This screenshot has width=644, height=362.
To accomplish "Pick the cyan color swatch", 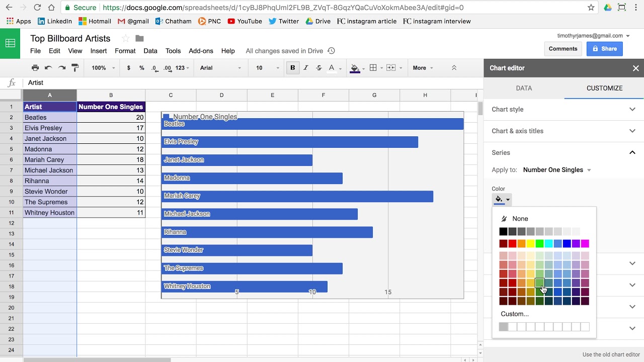I will 548,244.
